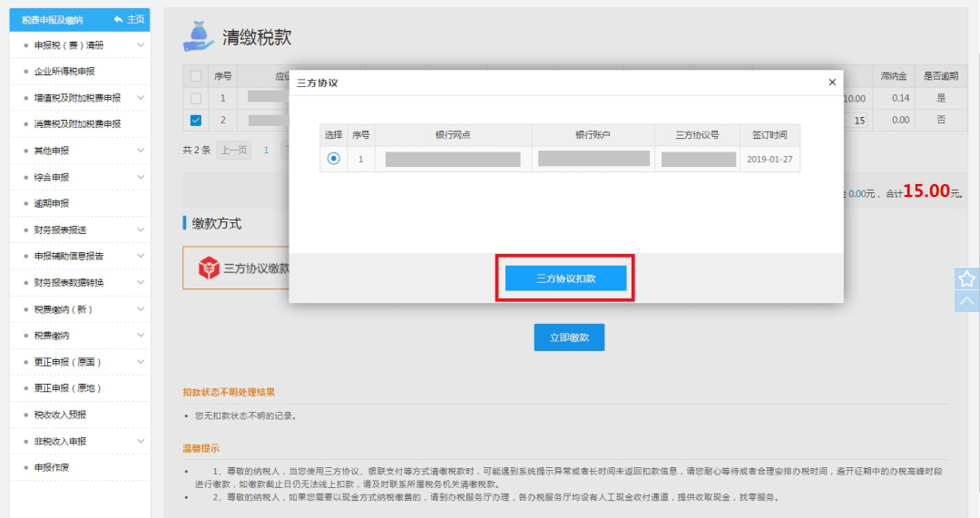The height and width of the screenshot is (518, 980).
Task: Close the 三方协议 dialog
Action: click(x=832, y=82)
